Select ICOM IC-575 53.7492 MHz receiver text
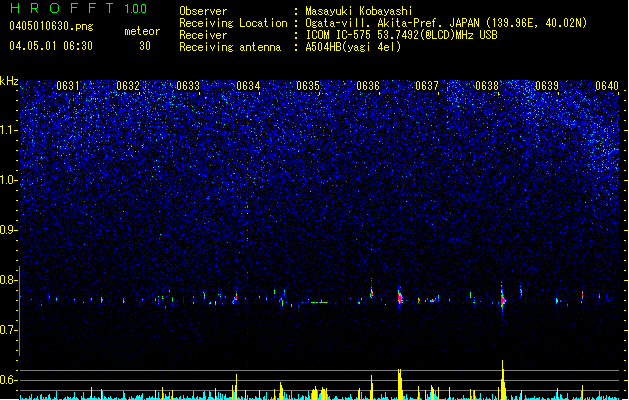The height and width of the screenshot is (400, 629). (401, 35)
